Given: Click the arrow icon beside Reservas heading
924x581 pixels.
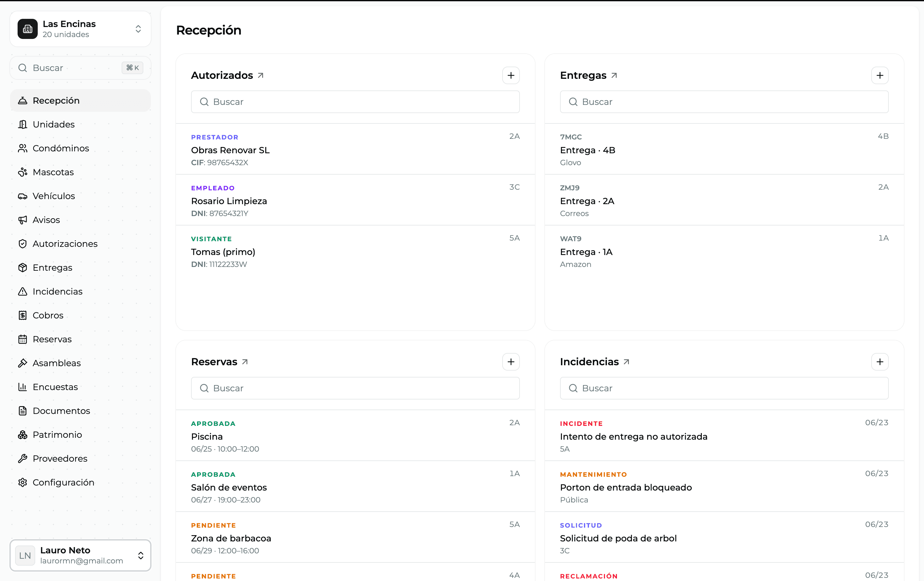Looking at the screenshot, I should click(x=245, y=362).
